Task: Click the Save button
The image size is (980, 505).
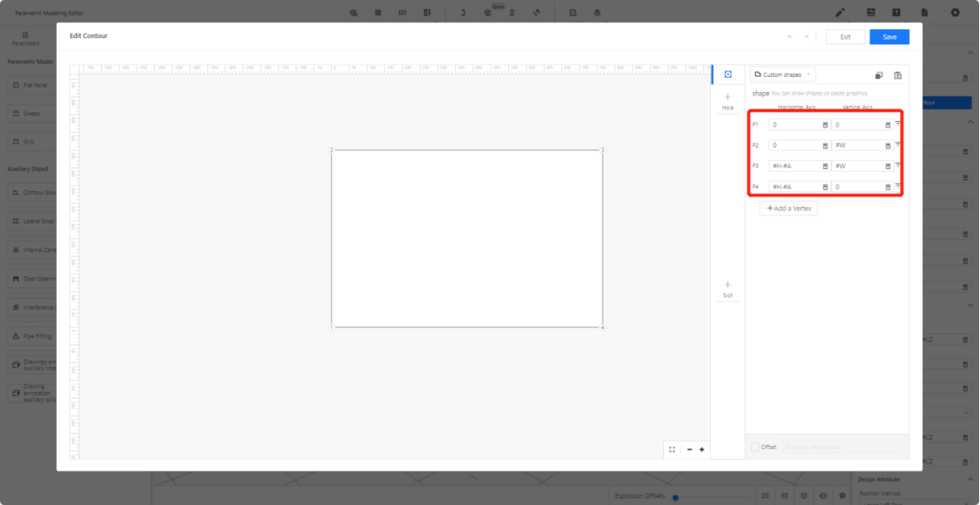Action: 889,36
